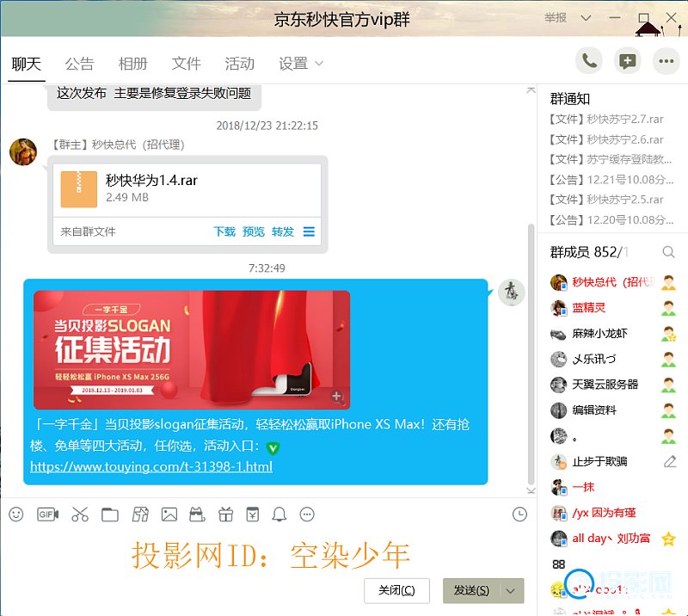The image size is (688, 616).
Task: Open file options menu beside 转发
Action: point(309,231)
